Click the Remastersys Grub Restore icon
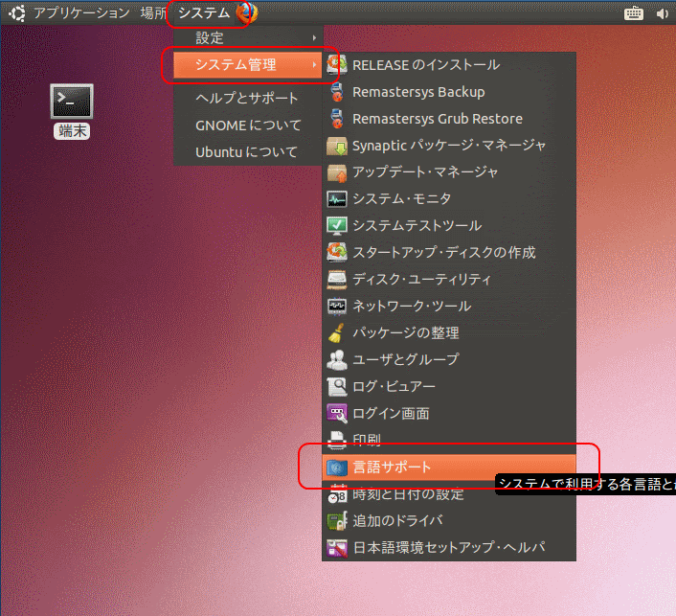 (337, 119)
